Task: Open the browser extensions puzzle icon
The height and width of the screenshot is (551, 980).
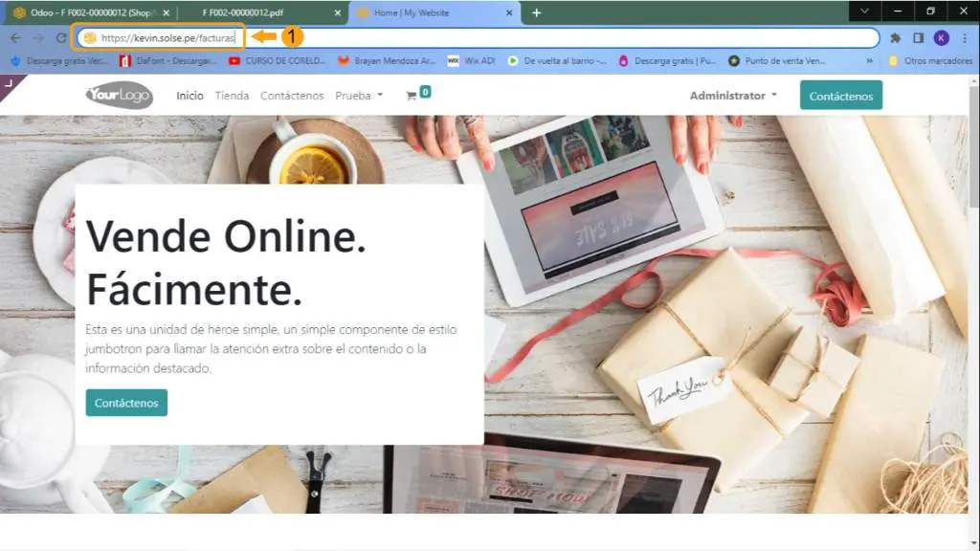Action: pos(896,38)
